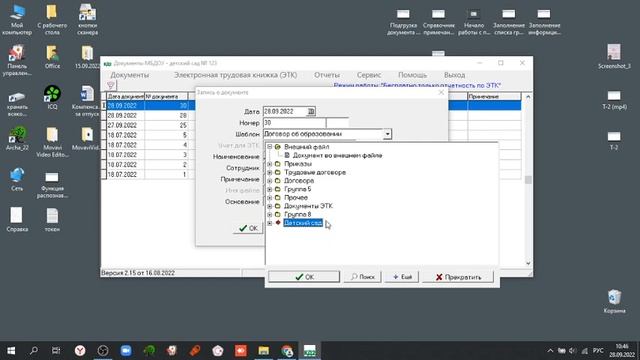Collapse the Внешний файл tree node
The width and height of the screenshot is (640, 360).
(269, 147)
